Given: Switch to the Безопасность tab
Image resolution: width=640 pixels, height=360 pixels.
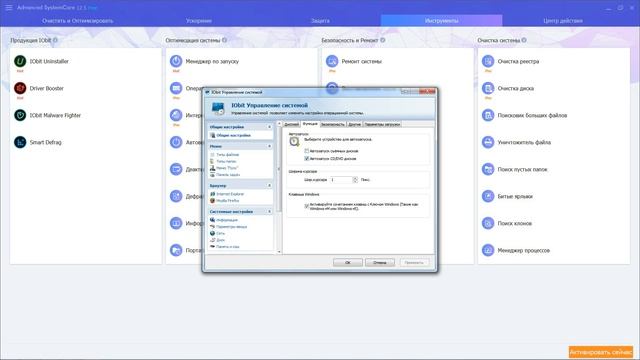Looking at the screenshot, I should (x=333, y=124).
